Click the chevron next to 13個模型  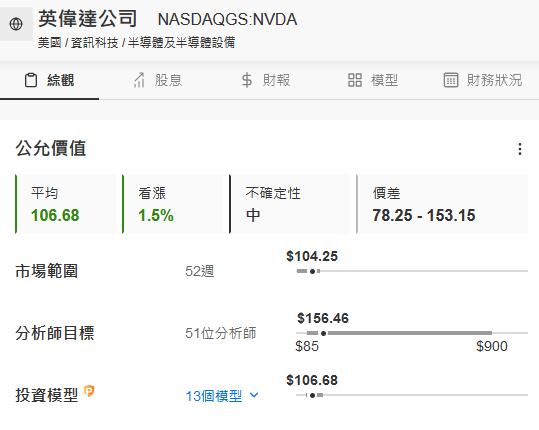pos(254,395)
